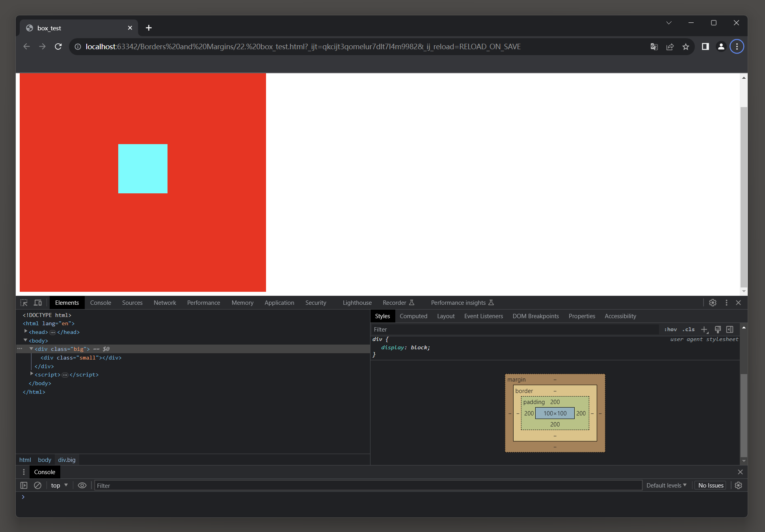Image resolution: width=765 pixels, height=532 pixels.
Task: Open Chrome's three-dot main menu
Action: point(737,46)
